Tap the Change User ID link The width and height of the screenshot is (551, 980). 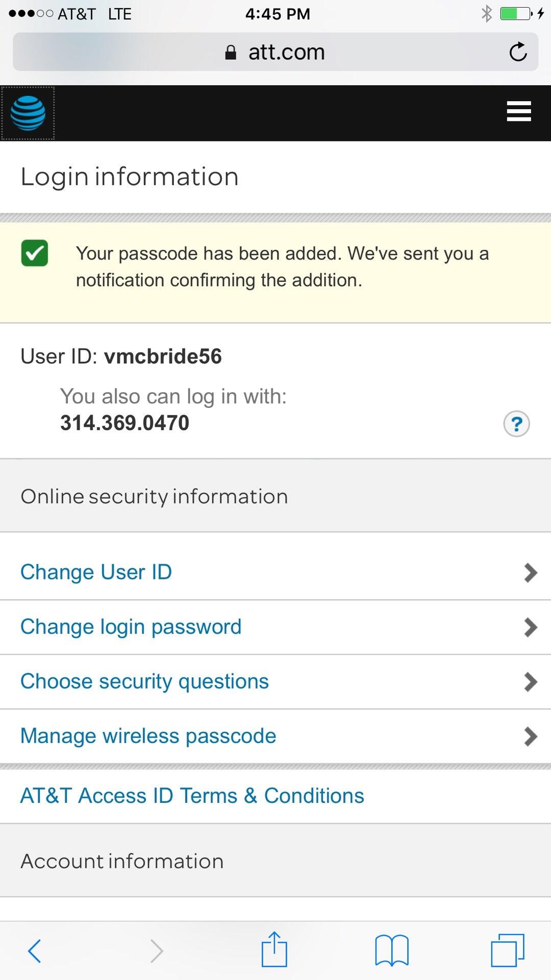click(x=96, y=572)
